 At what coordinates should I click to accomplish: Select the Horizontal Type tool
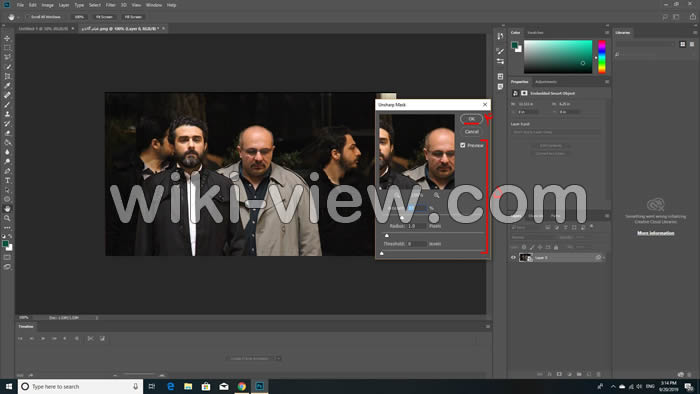pyautogui.click(x=7, y=180)
